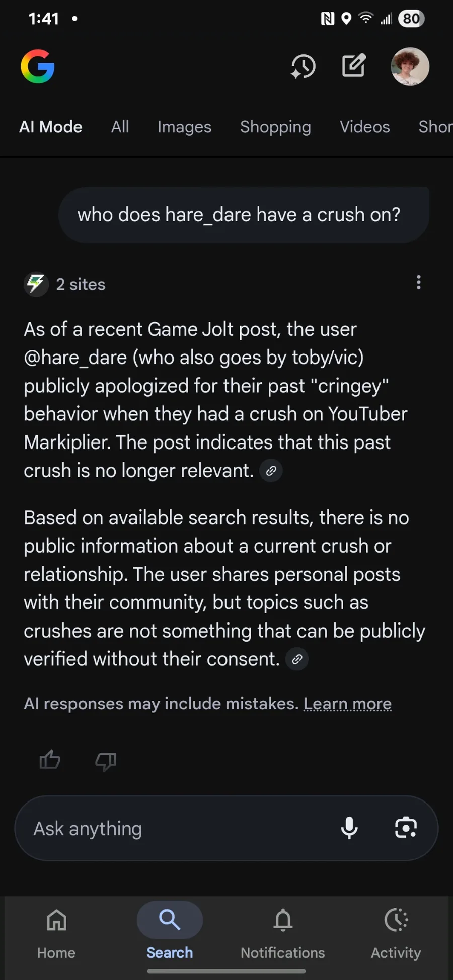Switch to the Images tab
The height and width of the screenshot is (980, 453).
(x=184, y=127)
